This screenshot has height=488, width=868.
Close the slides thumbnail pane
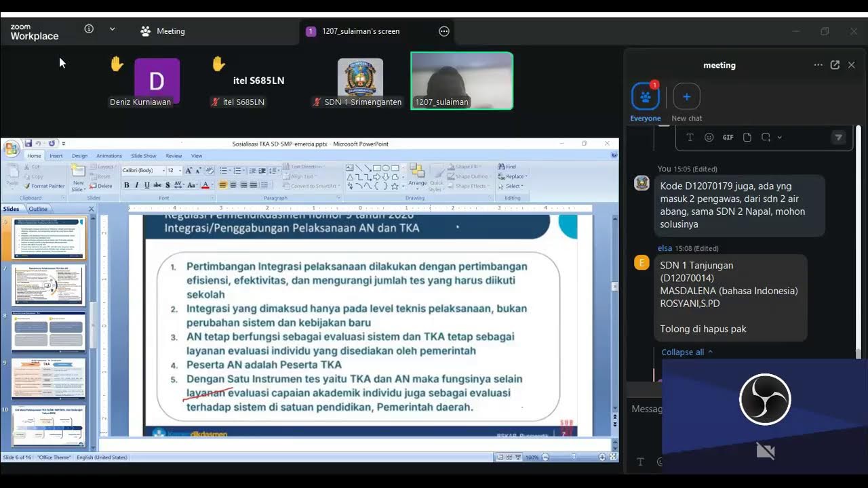click(92, 209)
